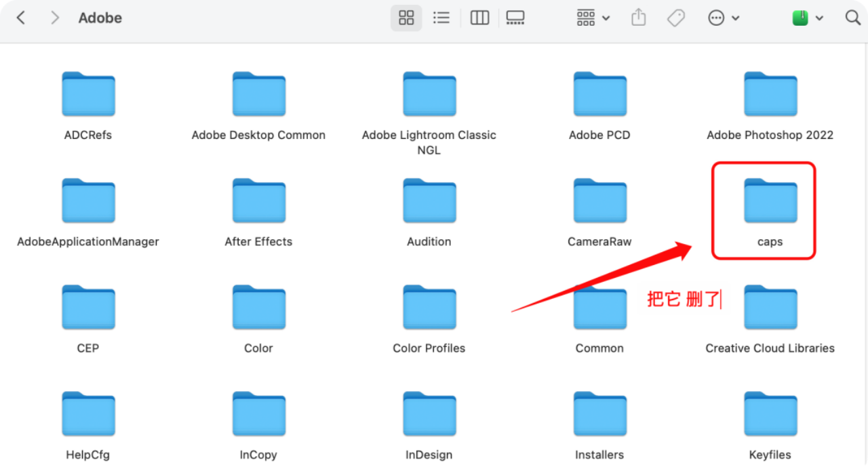Select the caps folder icon
Image resolution: width=868 pixels, height=473 pixels.
tap(770, 201)
